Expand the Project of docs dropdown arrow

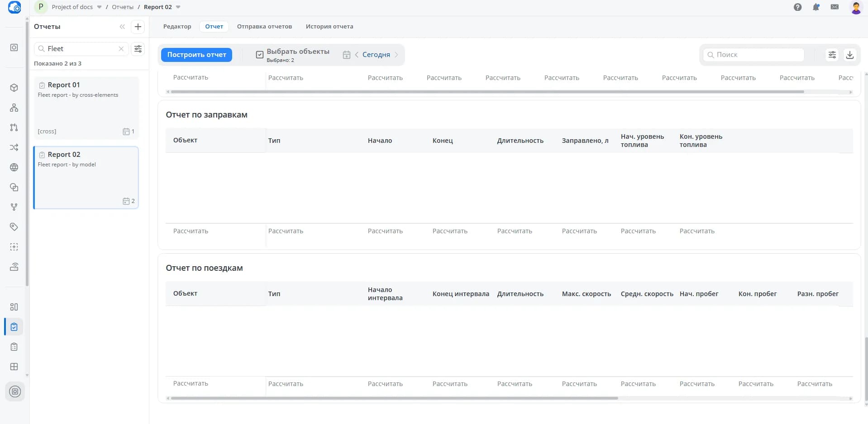(99, 7)
